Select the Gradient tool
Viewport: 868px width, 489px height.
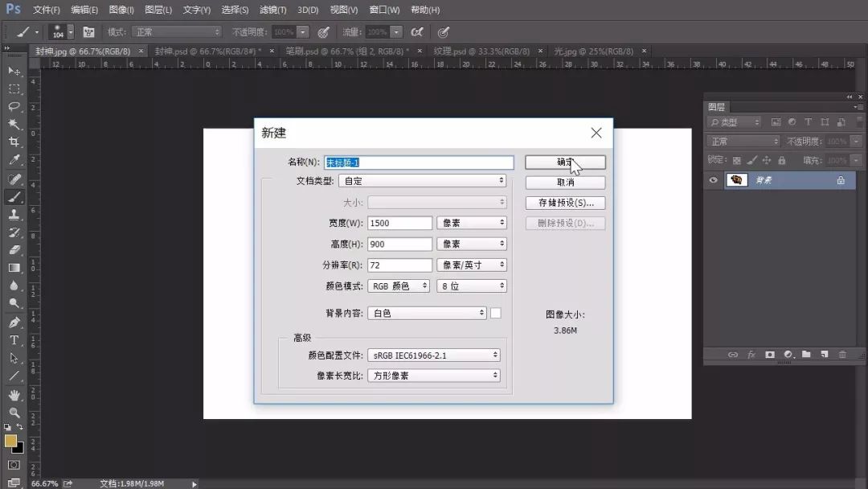click(x=14, y=268)
